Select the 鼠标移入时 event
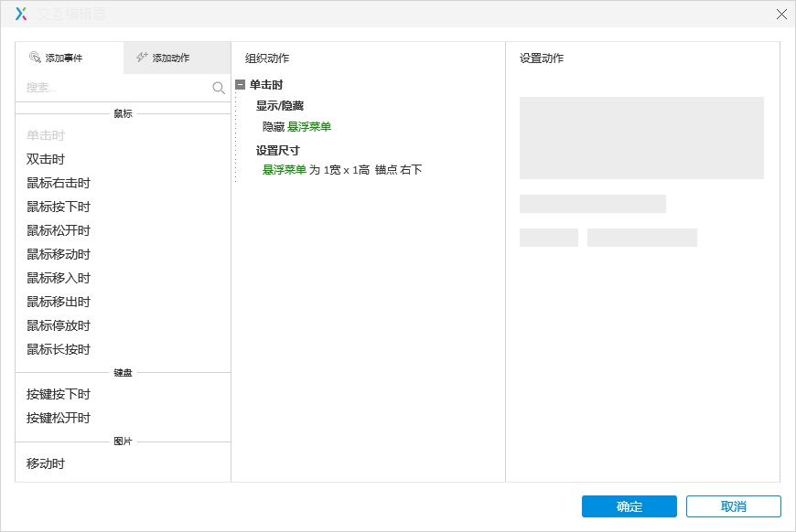Image resolution: width=796 pixels, height=532 pixels. point(59,279)
